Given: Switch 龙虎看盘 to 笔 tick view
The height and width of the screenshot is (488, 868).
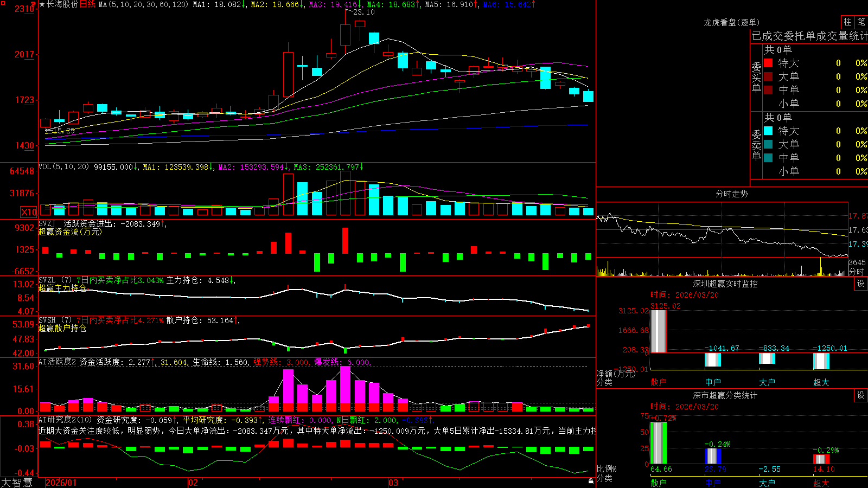Looking at the screenshot, I should 861,22.
